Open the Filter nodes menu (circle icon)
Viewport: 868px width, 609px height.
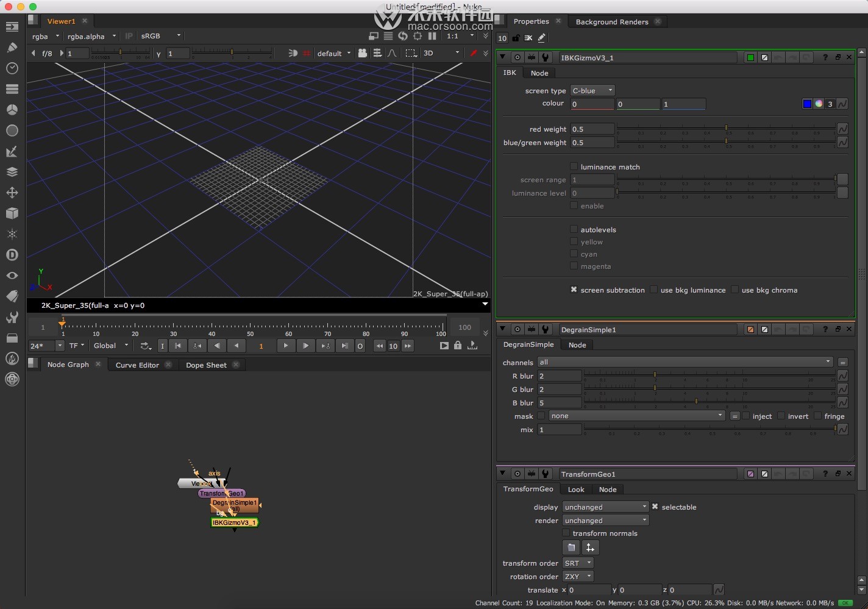[x=12, y=130]
